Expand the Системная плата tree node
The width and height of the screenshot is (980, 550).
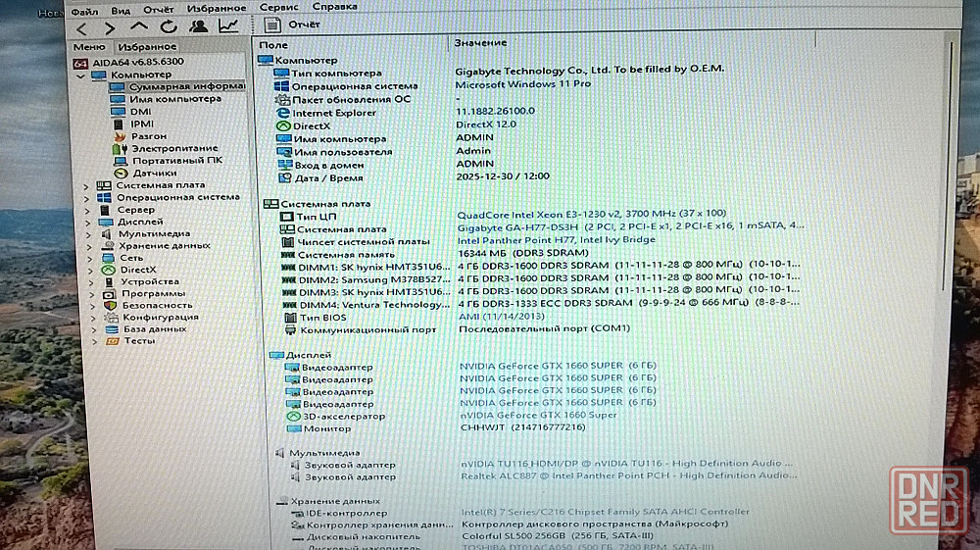coord(85,185)
